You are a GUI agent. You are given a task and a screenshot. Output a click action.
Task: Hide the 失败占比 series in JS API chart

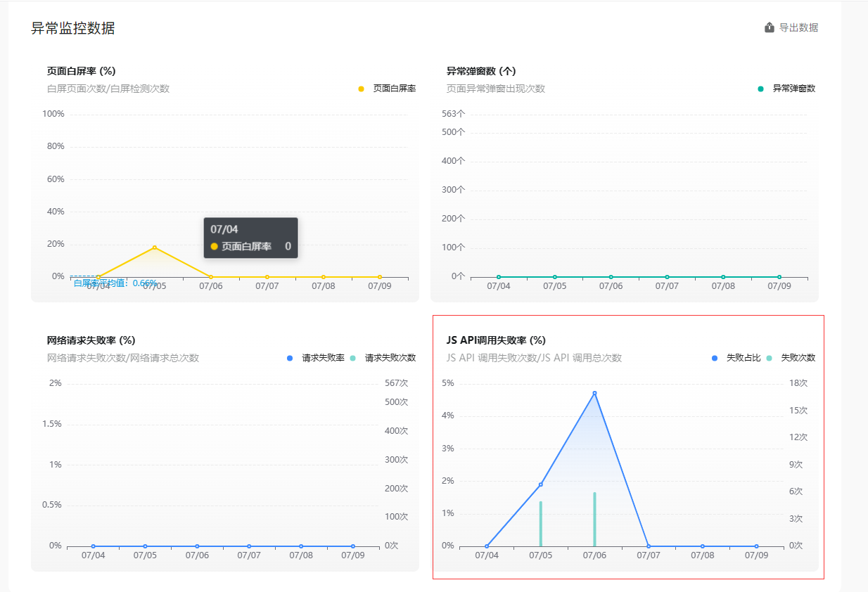point(736,358)
